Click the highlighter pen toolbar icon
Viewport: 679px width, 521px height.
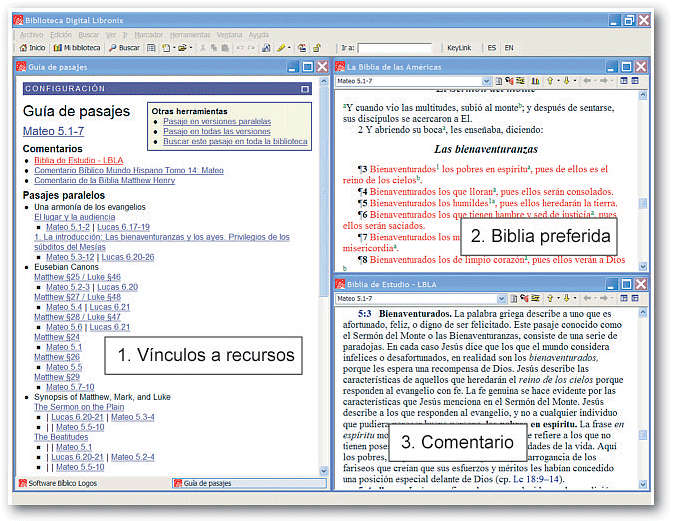click(x=281, y=48)
